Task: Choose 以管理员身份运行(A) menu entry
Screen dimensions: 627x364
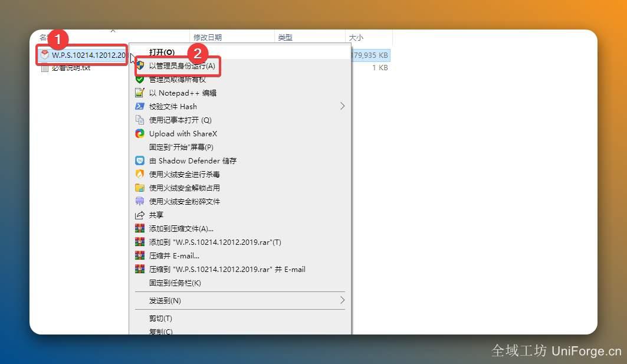Action: click(182, 65)
